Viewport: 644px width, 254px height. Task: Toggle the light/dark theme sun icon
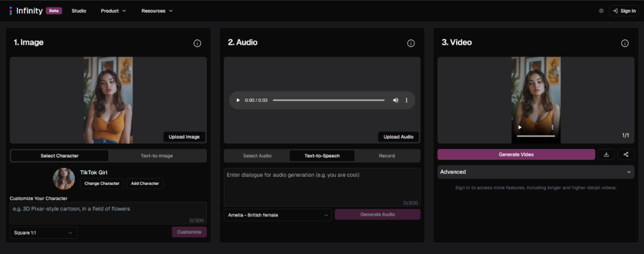pyautogui.click(x=601, y=11)
